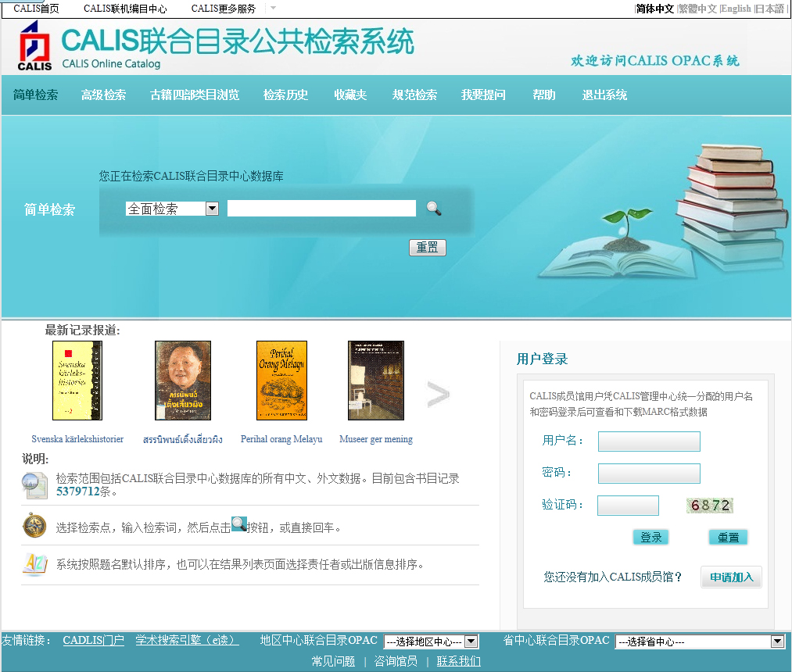Viewport: 792px width, 672px height.
Task: Open the Svenska kärlekshistorier book cover
Action: (77, 381)
